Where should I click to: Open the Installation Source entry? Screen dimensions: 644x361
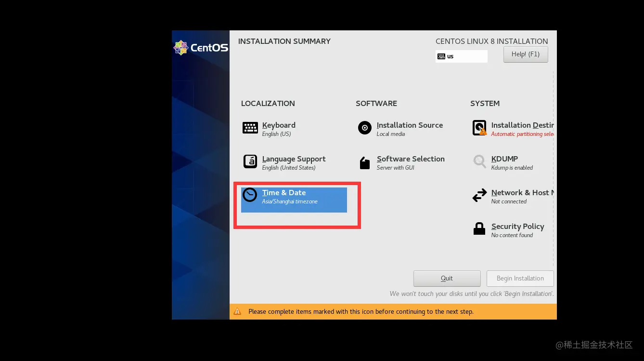tap(408, 128)
